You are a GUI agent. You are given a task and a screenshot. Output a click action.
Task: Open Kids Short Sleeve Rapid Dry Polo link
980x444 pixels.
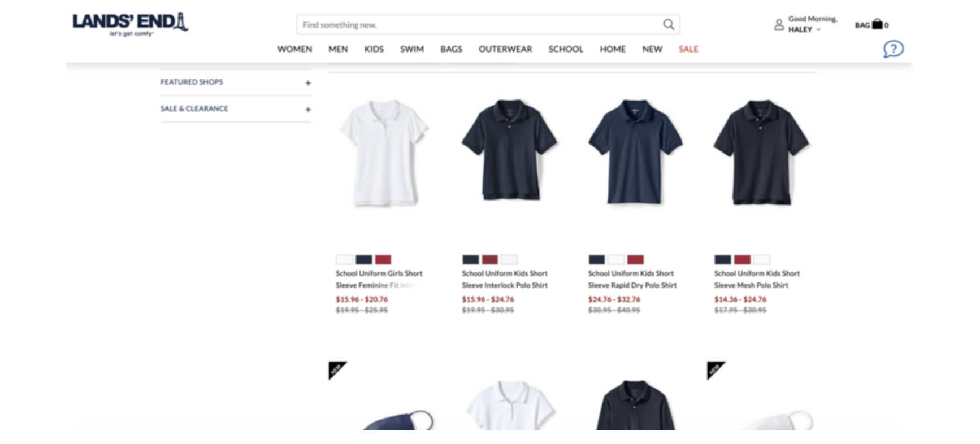click(x=632, y=279)
